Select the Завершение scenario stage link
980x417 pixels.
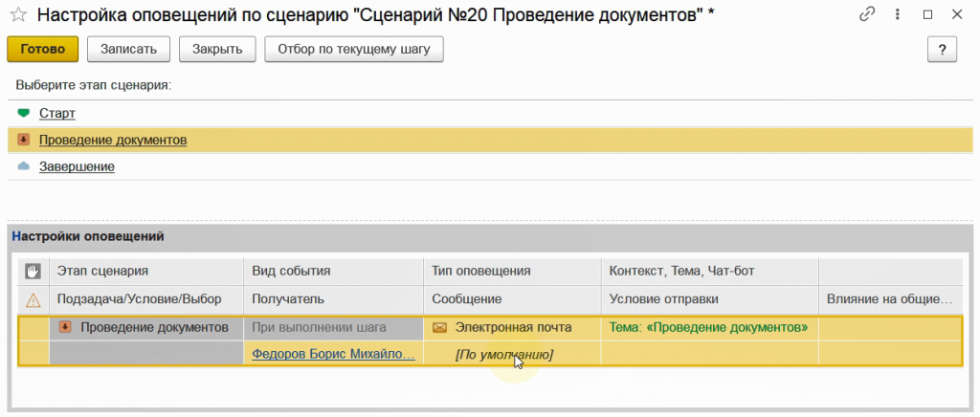click(77, 166)
